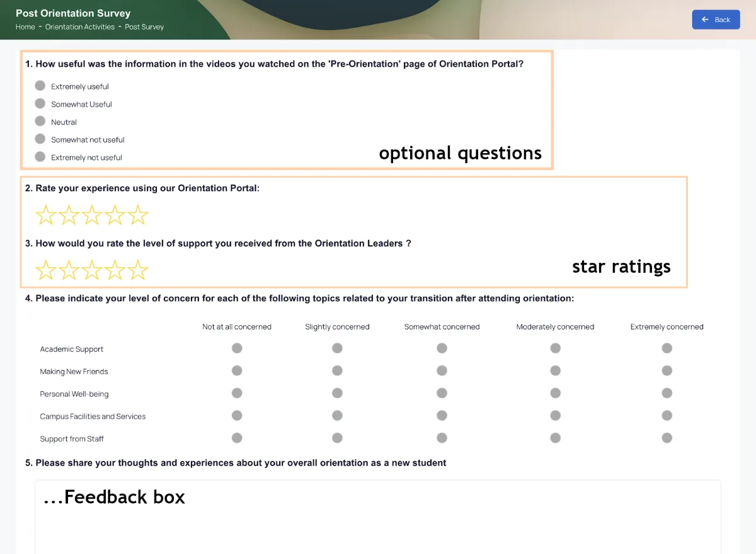
Task: Click the Post Survey breadcrumb
Action: [x=144, y=27]
